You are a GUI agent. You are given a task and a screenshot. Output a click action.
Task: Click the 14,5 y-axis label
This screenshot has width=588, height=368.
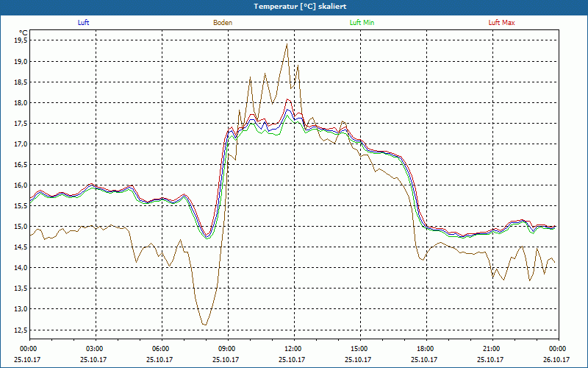(21, 247)
